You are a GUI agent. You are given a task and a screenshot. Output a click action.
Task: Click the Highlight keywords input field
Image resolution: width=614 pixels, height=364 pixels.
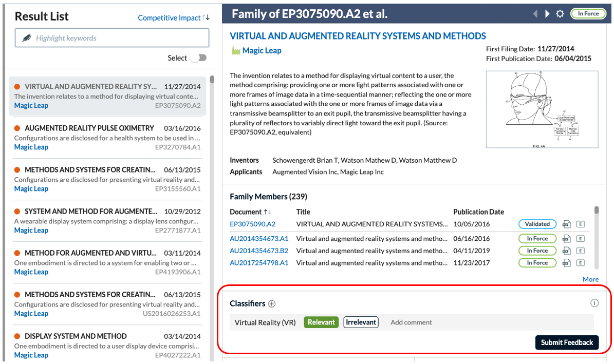coord(112,38)
